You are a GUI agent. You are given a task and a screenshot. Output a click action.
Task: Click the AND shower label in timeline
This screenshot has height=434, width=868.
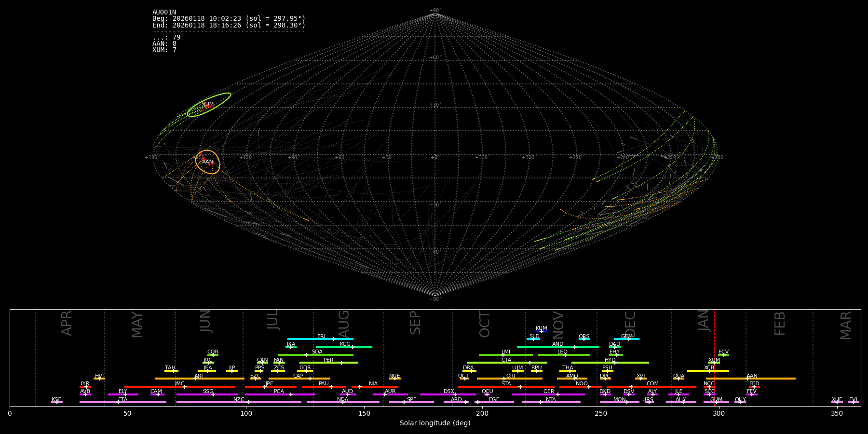[558, 344]
